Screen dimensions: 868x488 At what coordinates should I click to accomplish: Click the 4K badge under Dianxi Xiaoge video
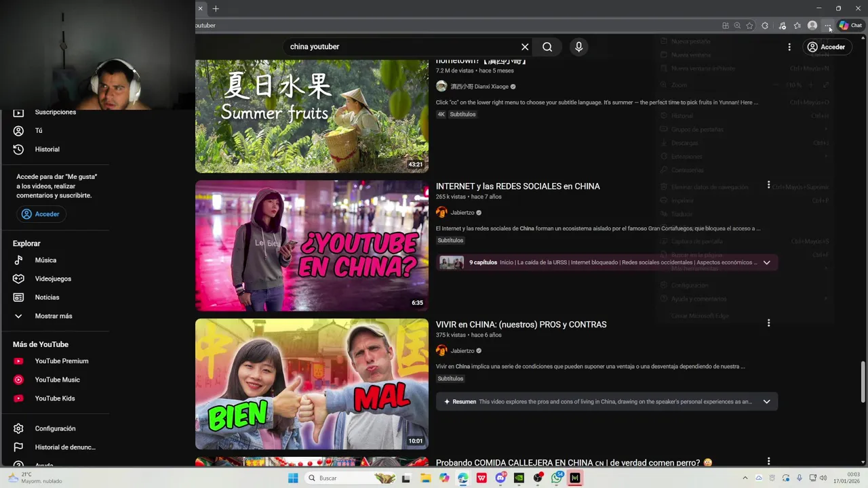click(441, 115)
